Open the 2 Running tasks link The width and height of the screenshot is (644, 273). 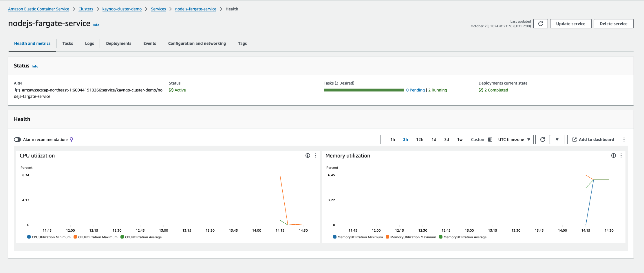(438, 90)
